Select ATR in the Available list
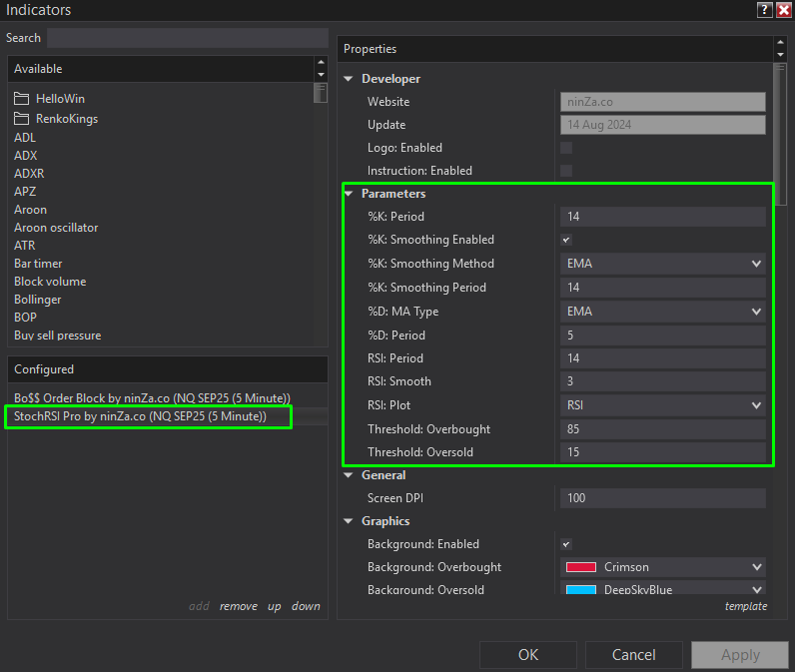The image size is (795, 672). (24, 246)
